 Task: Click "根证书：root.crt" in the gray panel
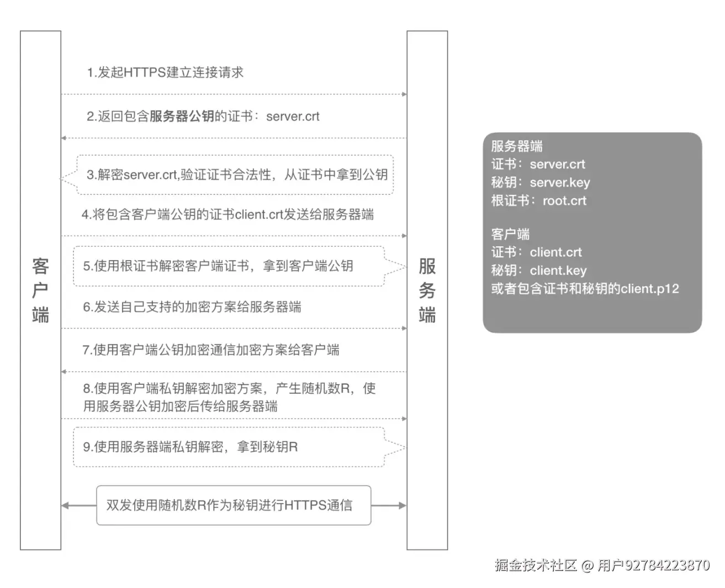tap(539, 200)
